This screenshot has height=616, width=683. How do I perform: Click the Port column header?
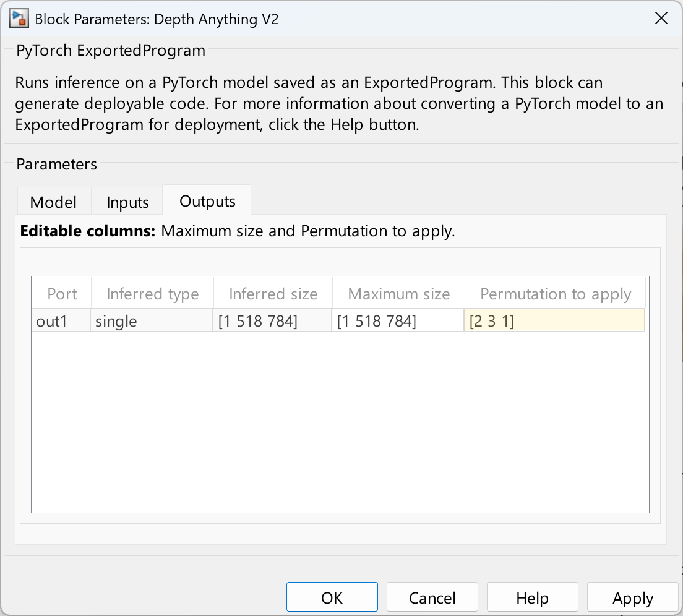pyautogui.click(x=62, y=294)
